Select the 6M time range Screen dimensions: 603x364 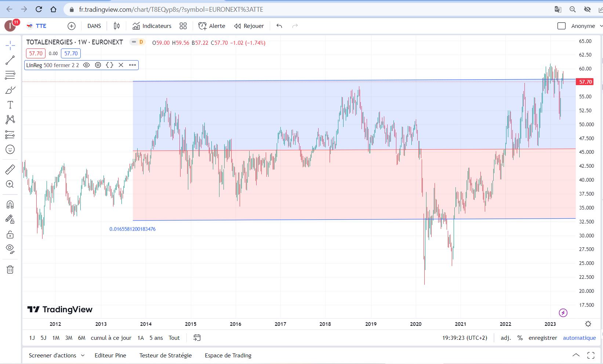81,338
